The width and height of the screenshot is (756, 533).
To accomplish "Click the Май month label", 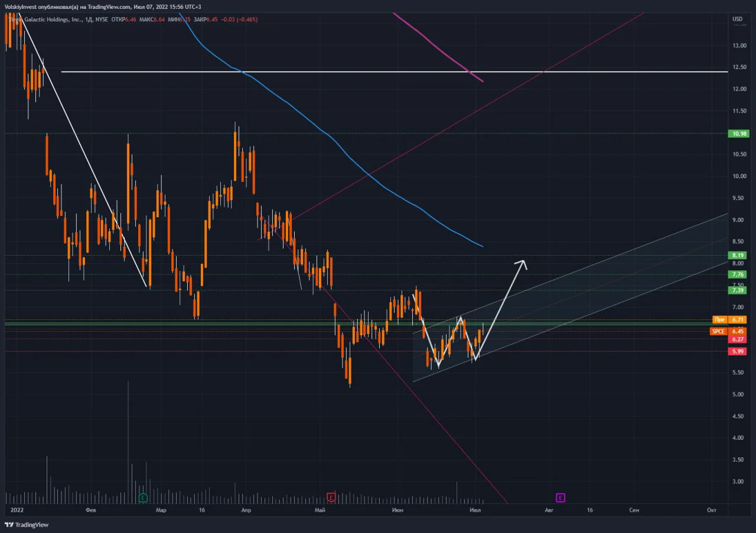I will (321, 509).
